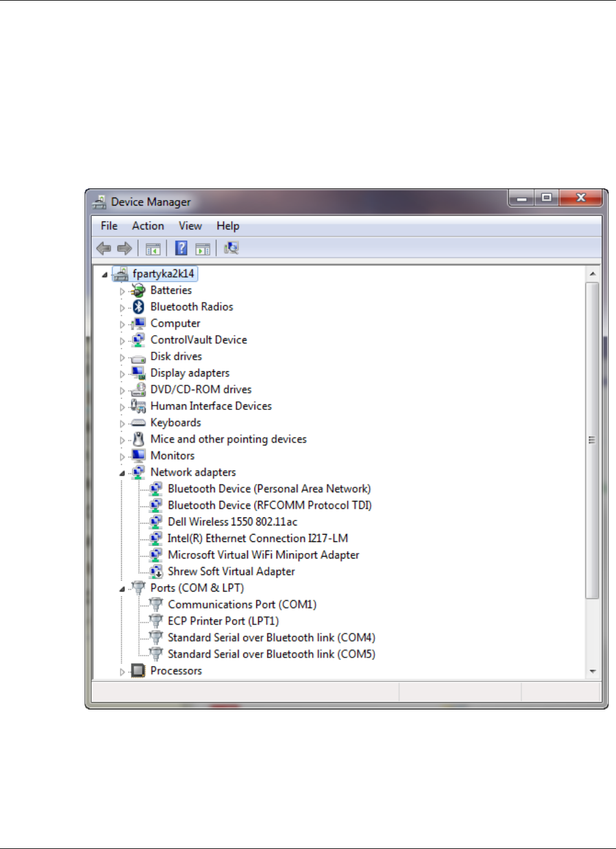Expand the Computer node
The image size is (616, 849).
(x=122, y=324)
